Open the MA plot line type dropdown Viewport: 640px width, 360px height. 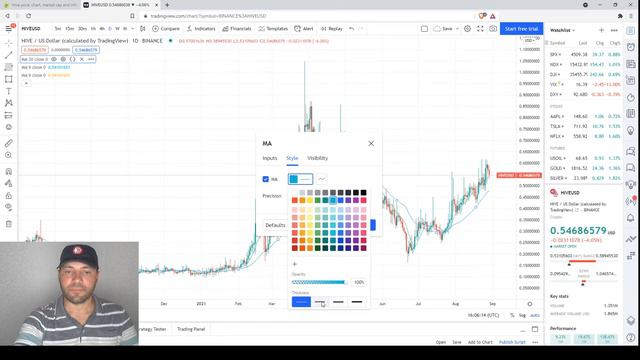click(322, 179)
